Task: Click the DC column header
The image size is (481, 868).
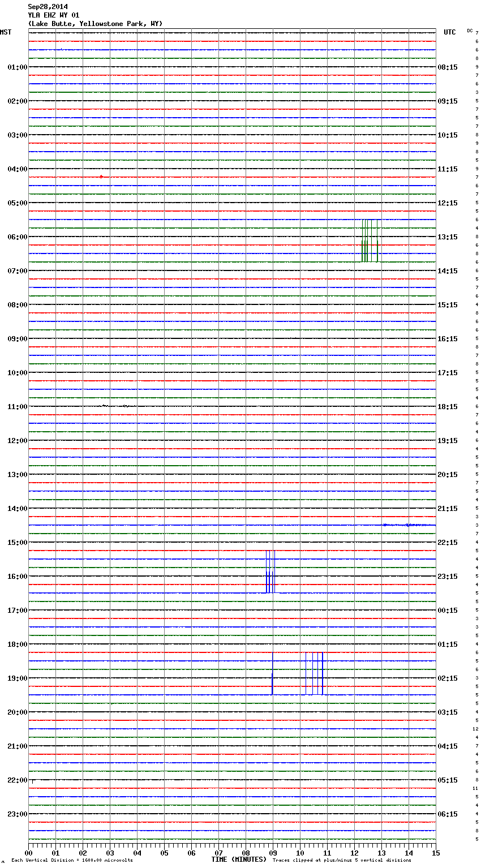Action: (x=470, y=31)
